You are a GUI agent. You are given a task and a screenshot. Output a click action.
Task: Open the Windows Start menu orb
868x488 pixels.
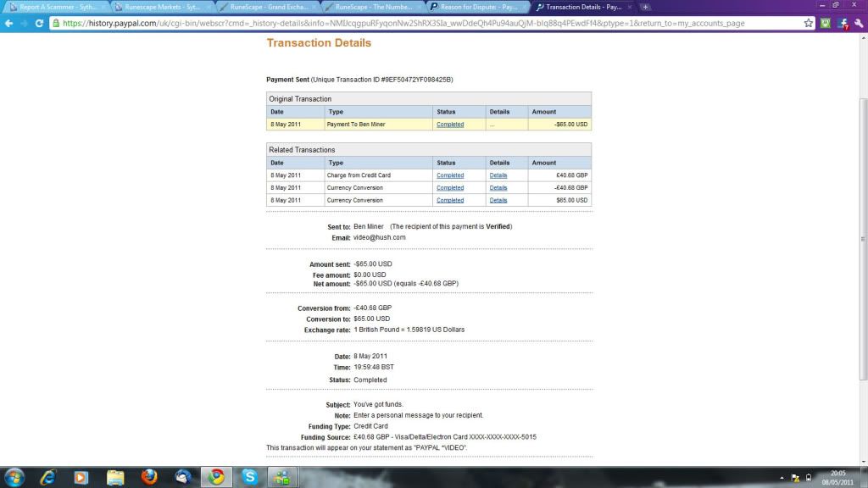click(x=14, y=477)
